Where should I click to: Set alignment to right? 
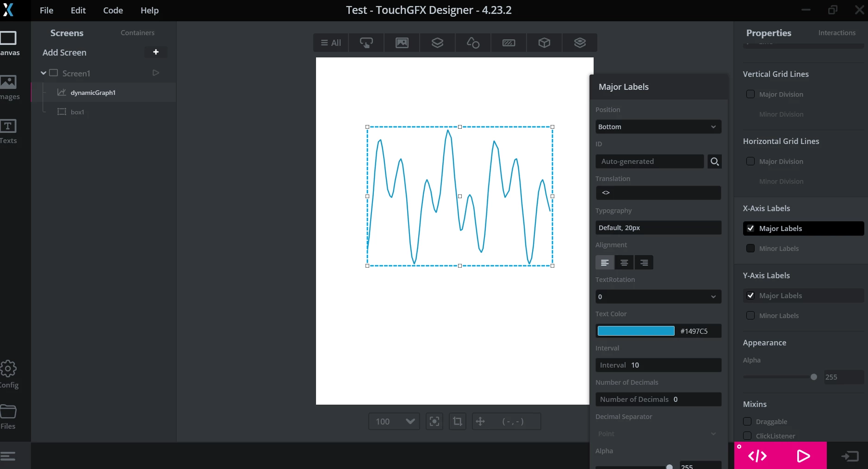644,263
